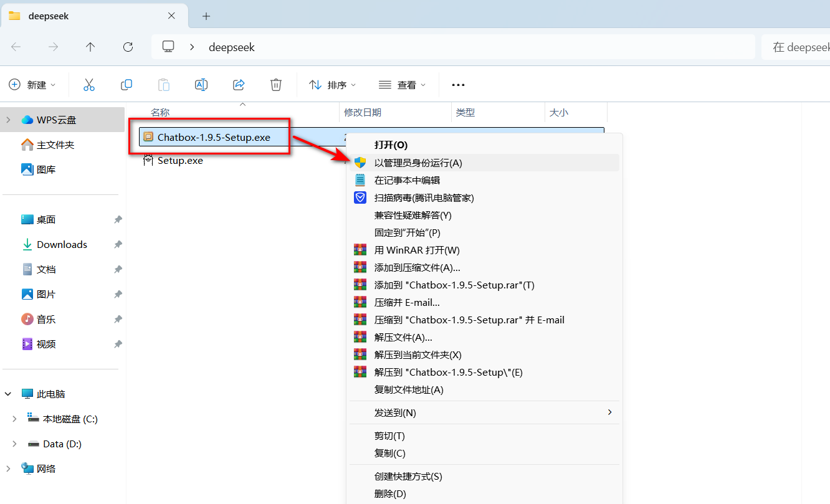Click the Chatbox installer file icon
This screenshot has height=504, width=830.
click(148, 136)
